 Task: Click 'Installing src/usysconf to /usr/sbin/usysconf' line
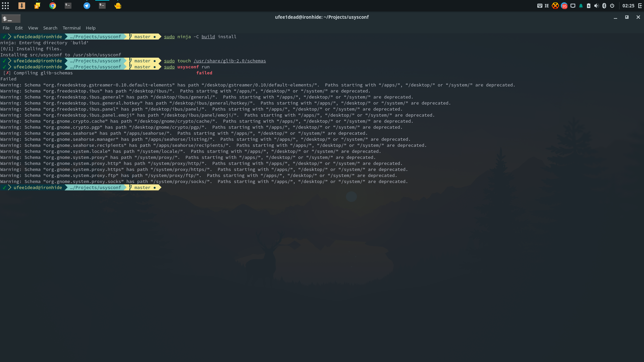61,55
